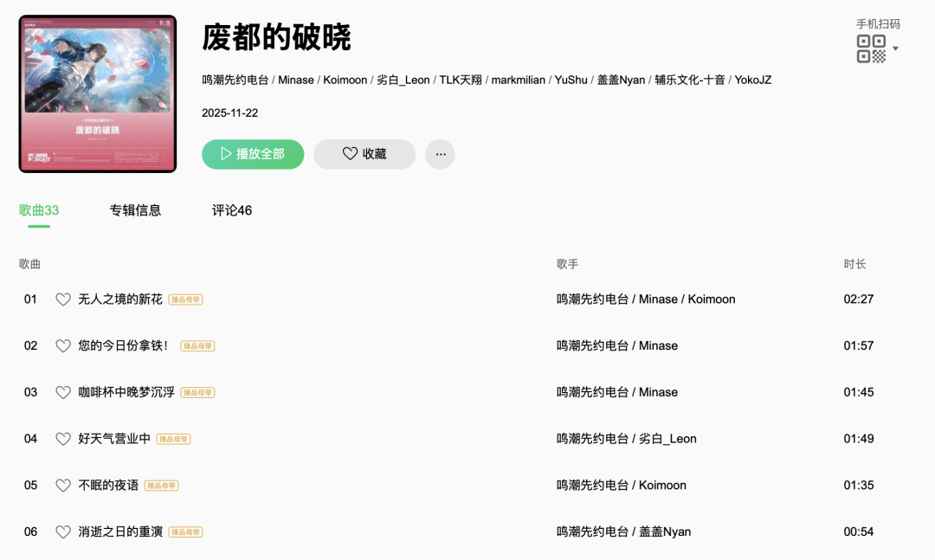Click the duration 00:54 of track 06

[859, 532]
